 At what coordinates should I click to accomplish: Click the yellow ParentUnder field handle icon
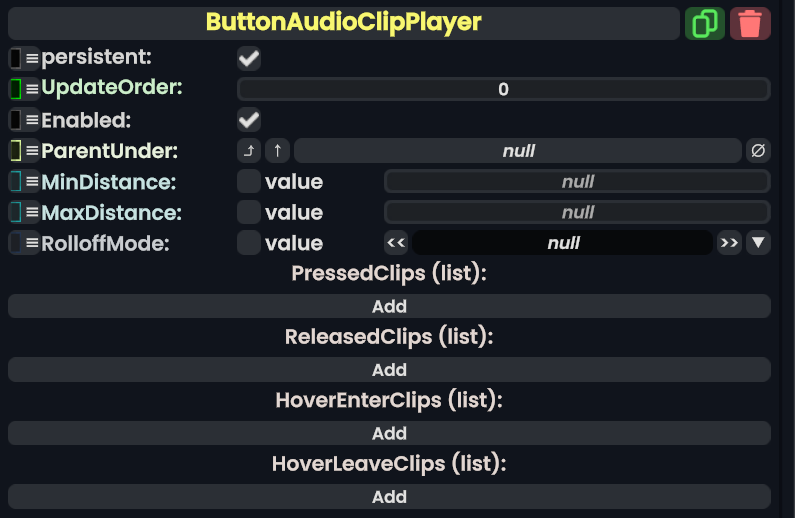16,151
